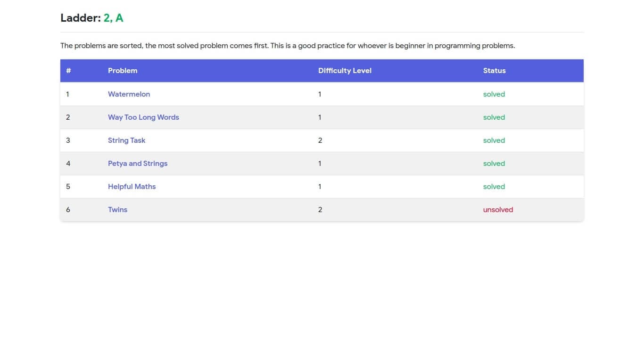Open the Petya and Strings problem
Image resolution: width=644 pixels, height=362 pixels.
(x=138, y=164)
